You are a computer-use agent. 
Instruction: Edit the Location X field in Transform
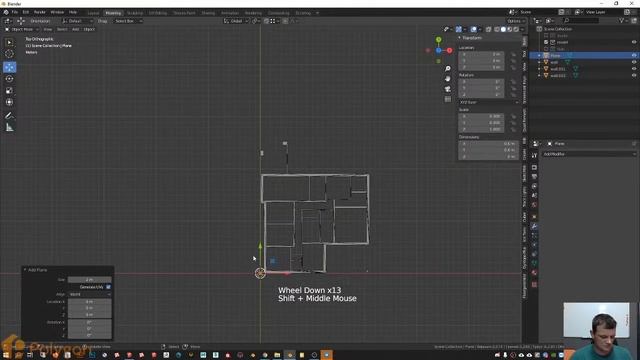481,54
